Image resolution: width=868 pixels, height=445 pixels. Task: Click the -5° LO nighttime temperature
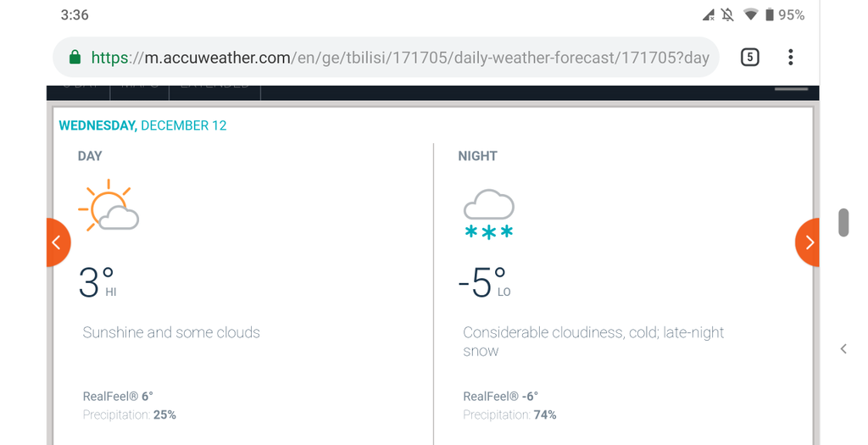point(484,282)
